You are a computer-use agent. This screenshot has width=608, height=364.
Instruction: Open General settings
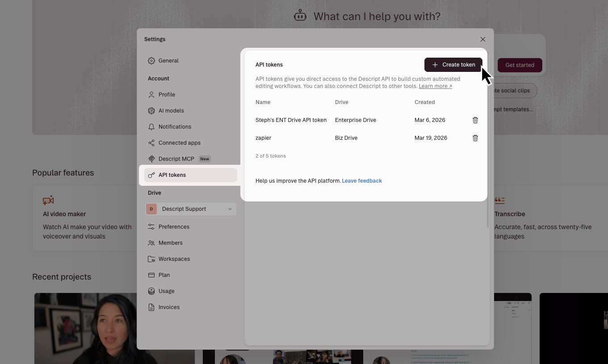[191, 61]
